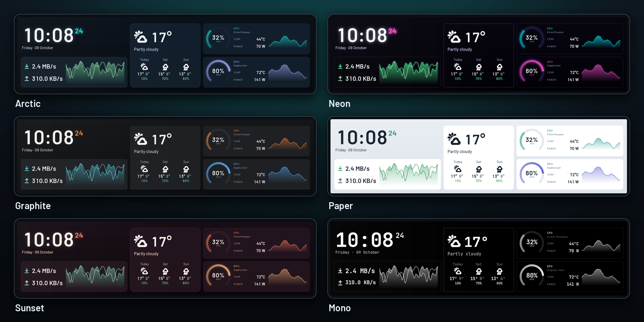Click the upload arrow icon in Paper
Image resolution: width=644 pixels, height=322 pixels.
[x=340, y=181]
